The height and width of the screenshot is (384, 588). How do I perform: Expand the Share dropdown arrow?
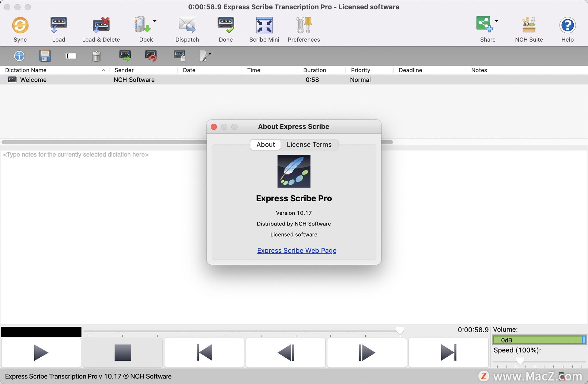tap(496, 21)
